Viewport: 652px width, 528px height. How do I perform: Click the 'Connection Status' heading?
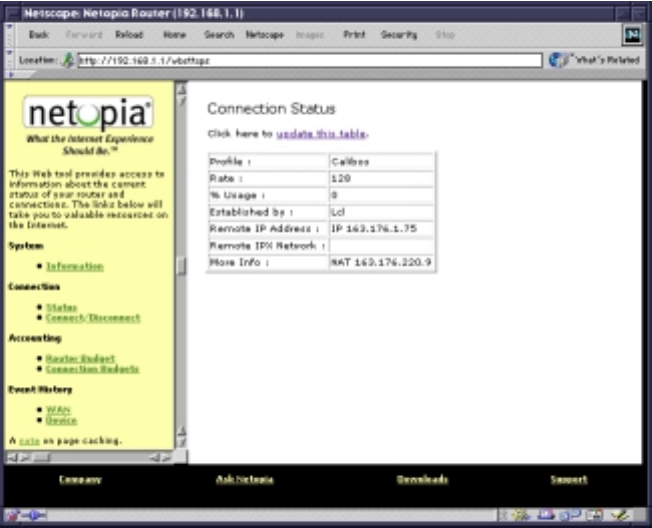click(271, 109)
